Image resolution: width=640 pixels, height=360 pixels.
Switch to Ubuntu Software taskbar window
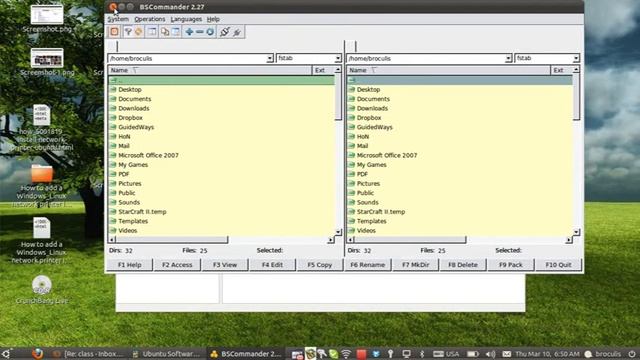[x=167, y=354]
